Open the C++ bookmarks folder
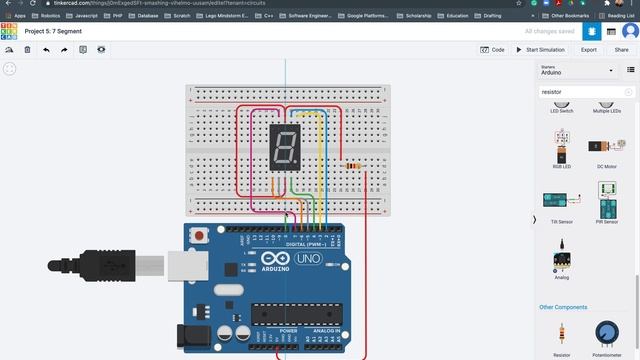Image resolution: width=640 pixels, height=360 pixels. pyautogui.click(x=264, y=16)
